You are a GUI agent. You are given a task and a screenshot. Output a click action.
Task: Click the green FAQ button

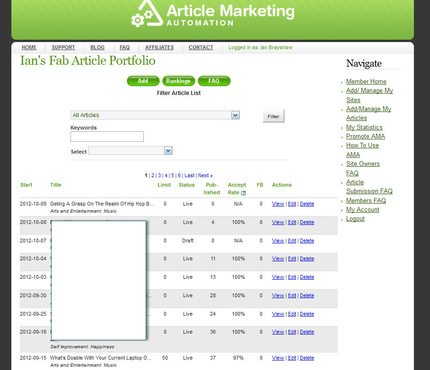(x=214, y=81)
